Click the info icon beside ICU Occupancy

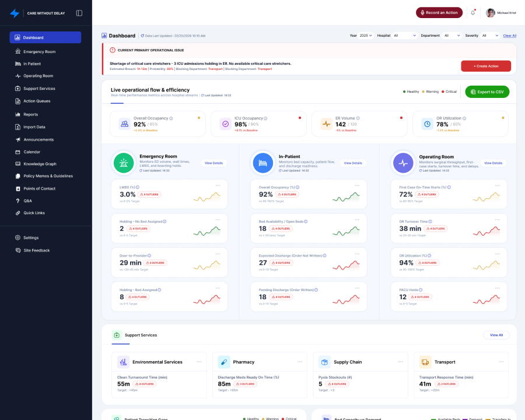click(x=265, y=118)
